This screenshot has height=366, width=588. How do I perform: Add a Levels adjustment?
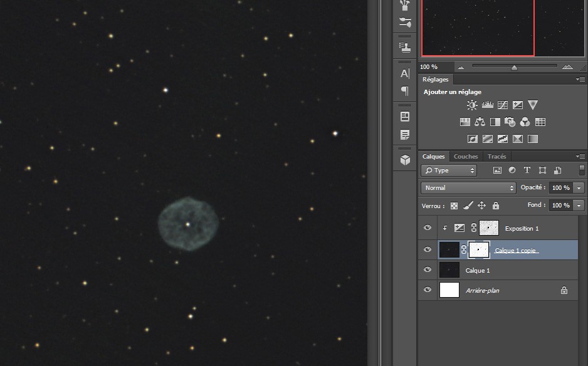pos(487,105)
